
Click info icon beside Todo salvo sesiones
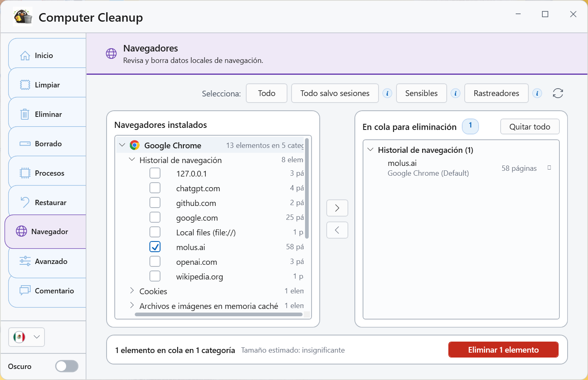[387, 94]
